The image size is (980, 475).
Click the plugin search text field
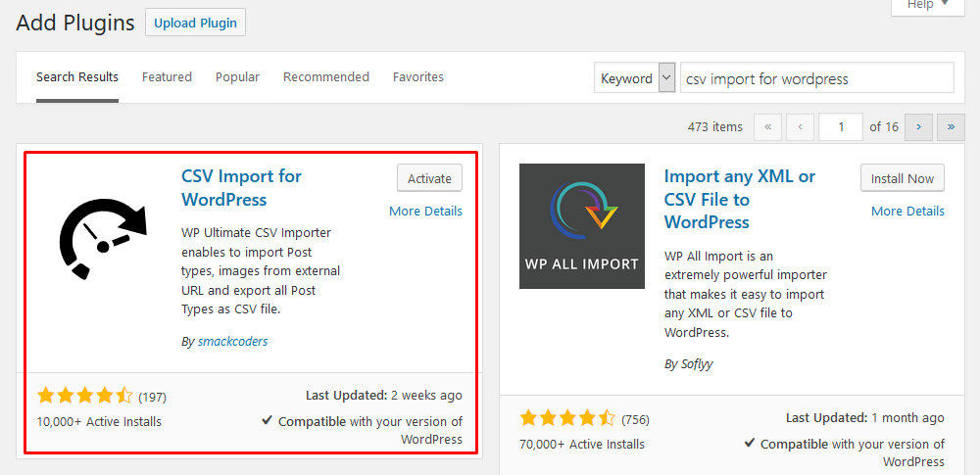tap(817, 78)
